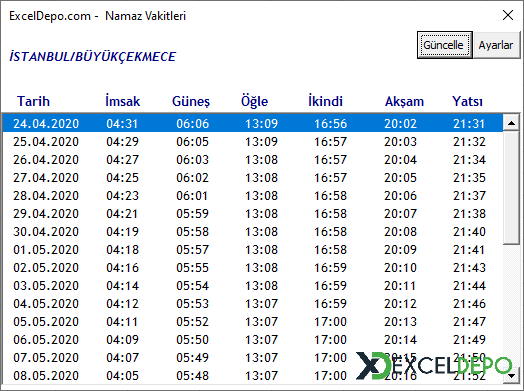The width and height of the screenshot is (524, 391).
Task: Click İmsak time 04:29
Action: click(122, 142)
